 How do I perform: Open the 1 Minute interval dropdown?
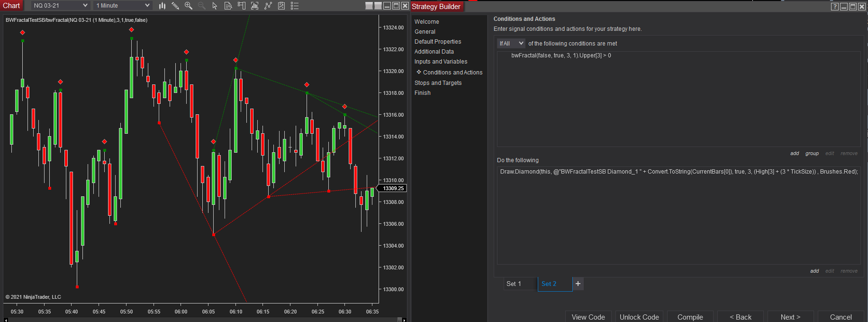[x=123, y=6]
